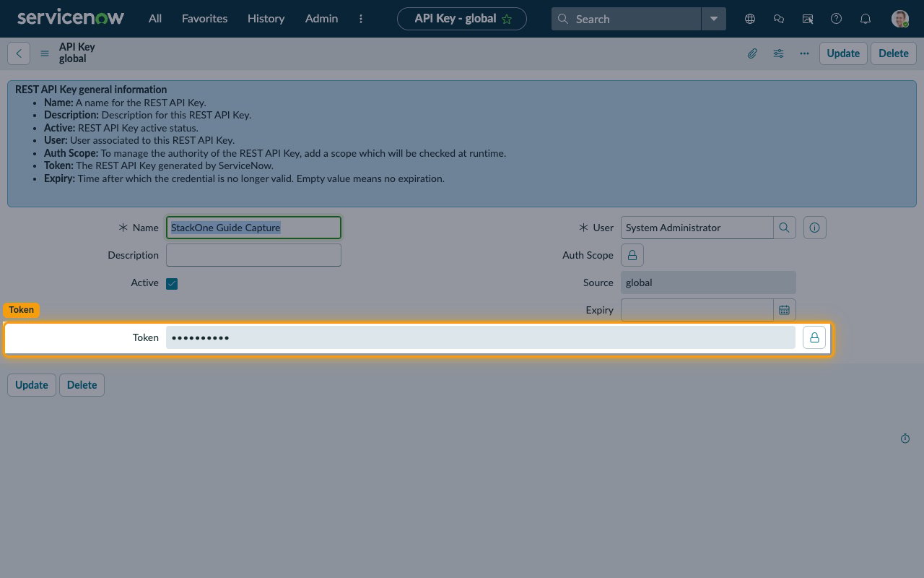924x578 pixels.
Task: Open the application picker icon beside chat
Action: click(808, 19)
